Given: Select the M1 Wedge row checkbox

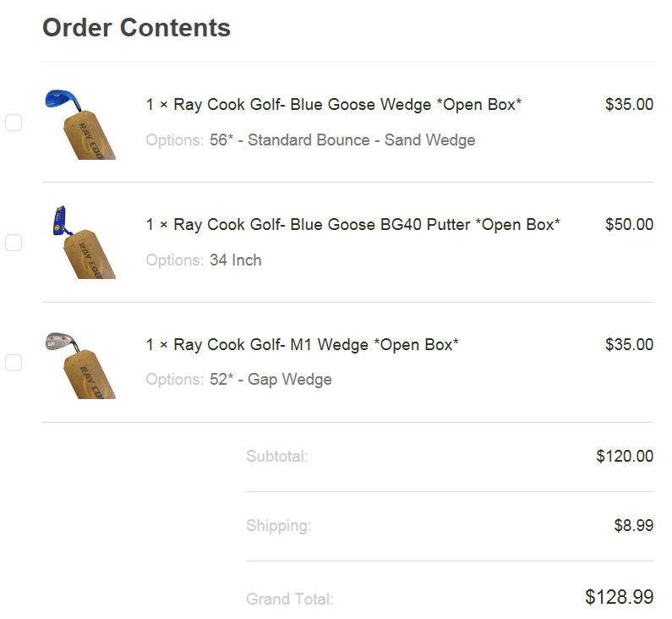Looking at the screenshot, I should 14,363.
